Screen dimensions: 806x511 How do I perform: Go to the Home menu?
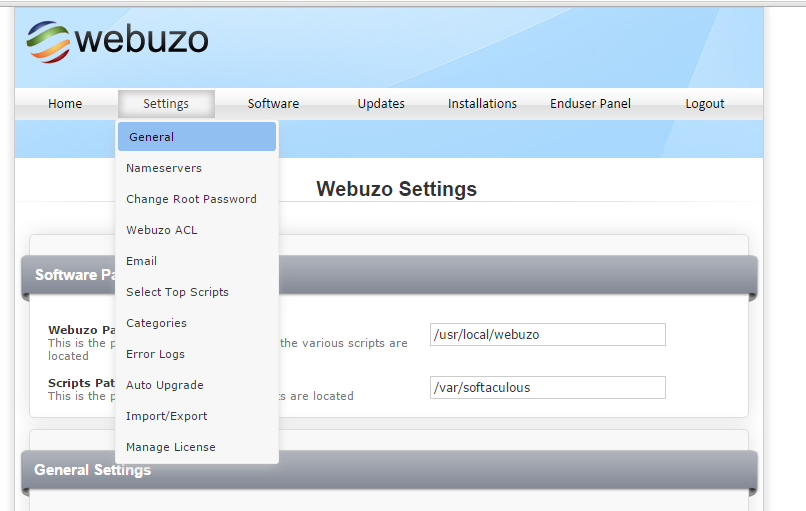coord(65,104)
